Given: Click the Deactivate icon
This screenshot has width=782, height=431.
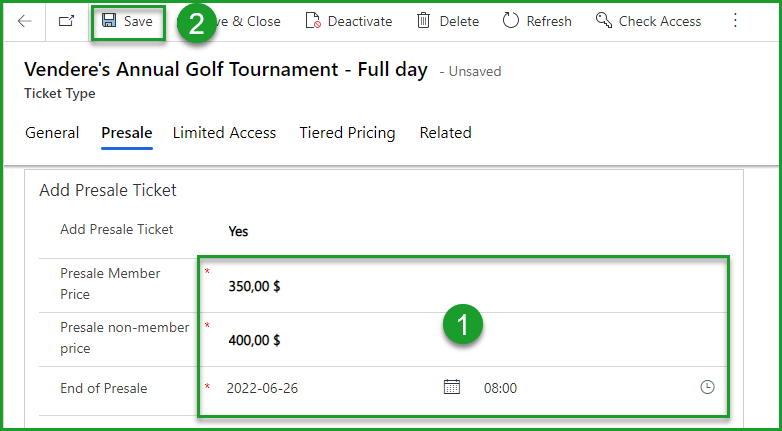Looking at the screenshot, I should (x=313, y=21).
